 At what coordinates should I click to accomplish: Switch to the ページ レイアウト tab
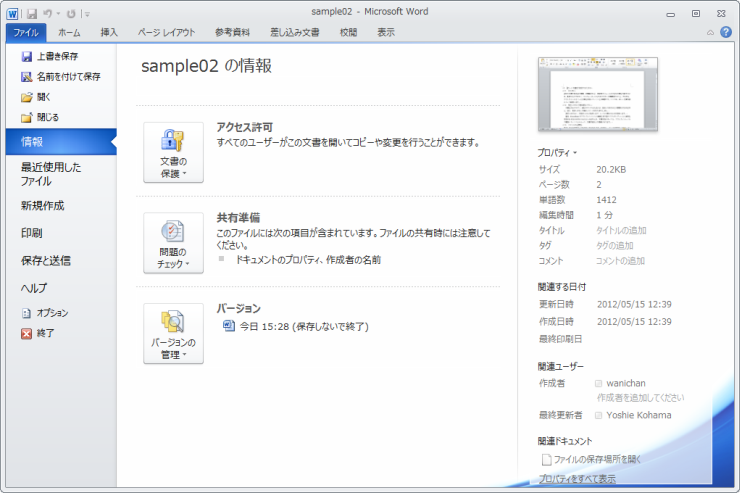[x=167, y=33]
